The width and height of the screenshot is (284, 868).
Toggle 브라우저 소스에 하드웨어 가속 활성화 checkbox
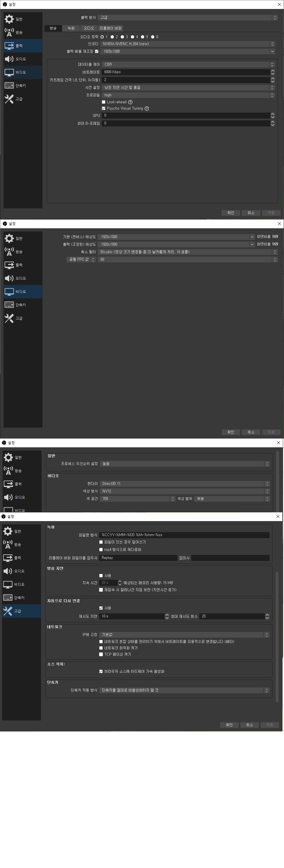(101, 671)
